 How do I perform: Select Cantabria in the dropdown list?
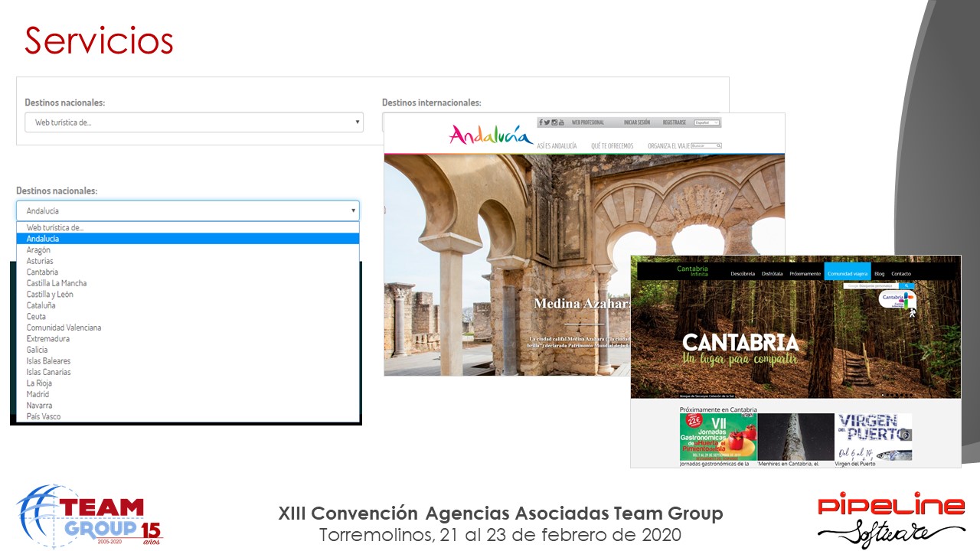click(188, 272)
